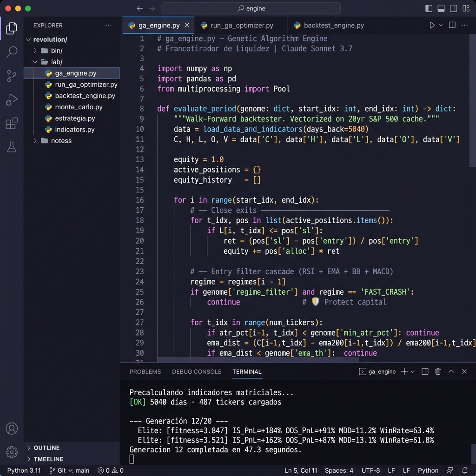Image resolution: width=476 pixels, height=476 pixels.
Task: Click the editor vertical scrollbar
Action: point(472,100)
